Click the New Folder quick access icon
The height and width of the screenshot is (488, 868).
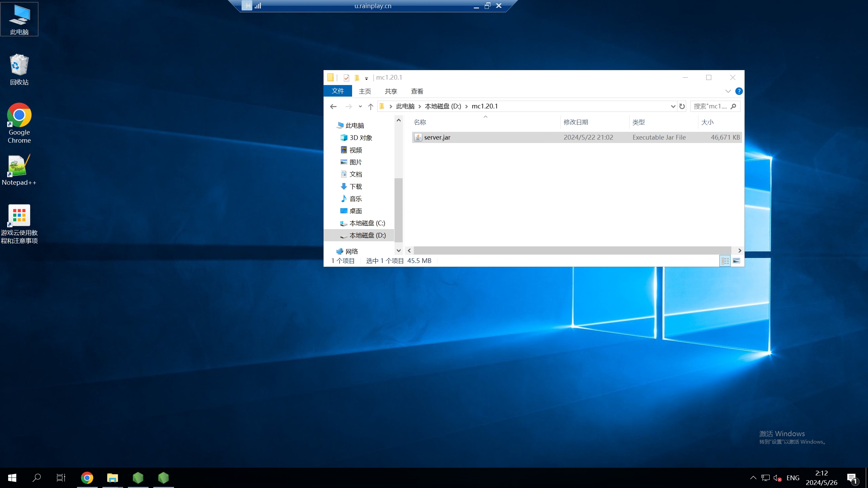(356, 78)
